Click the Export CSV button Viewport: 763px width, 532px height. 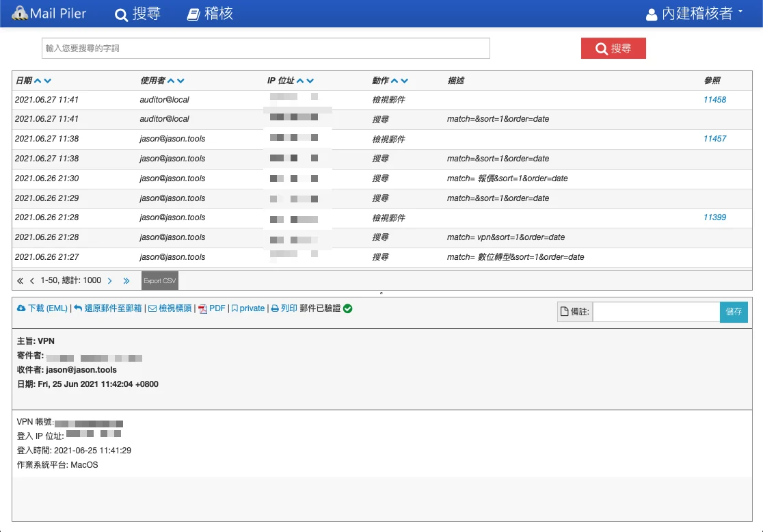click(159, 281)
